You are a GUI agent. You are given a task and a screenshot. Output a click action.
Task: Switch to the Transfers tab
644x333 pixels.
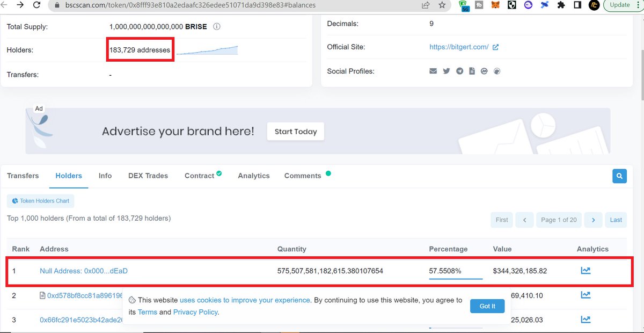pyautogui.click(x=23, y=176)
